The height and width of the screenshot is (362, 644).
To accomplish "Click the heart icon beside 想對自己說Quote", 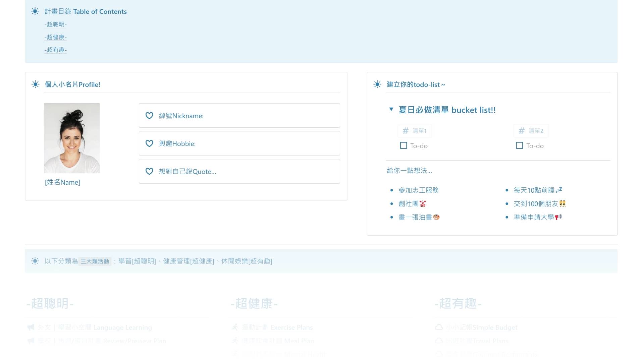I will tap(149, 171).
